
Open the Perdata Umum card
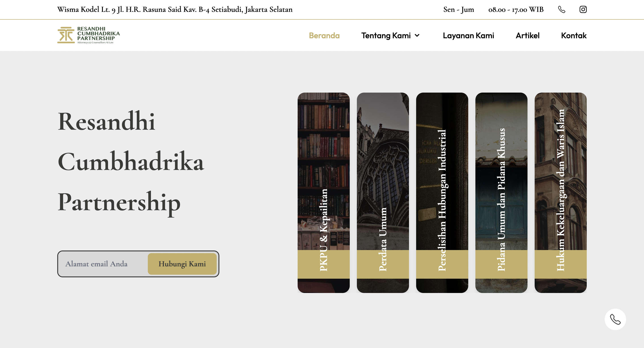[383, 193]
